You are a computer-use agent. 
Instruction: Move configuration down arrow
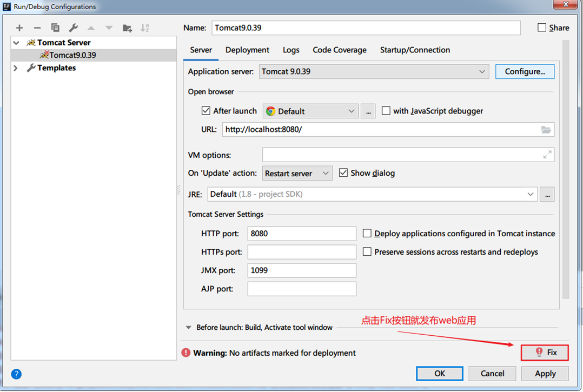pyautogui.click(x=109, y=28)
